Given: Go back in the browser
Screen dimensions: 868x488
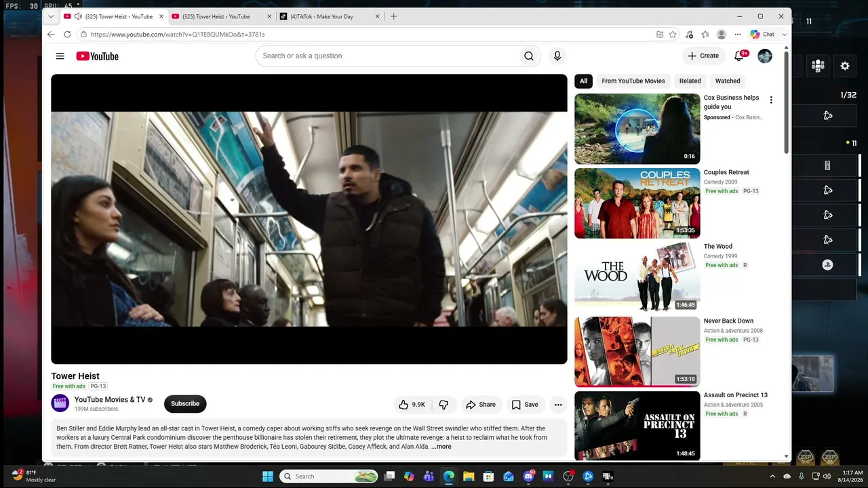Looking at the screenshot, I should click(51, 35).
